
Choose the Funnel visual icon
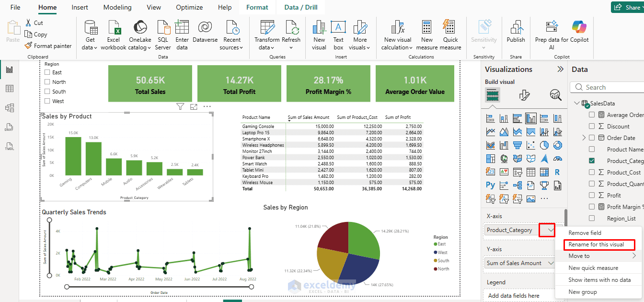517,145
